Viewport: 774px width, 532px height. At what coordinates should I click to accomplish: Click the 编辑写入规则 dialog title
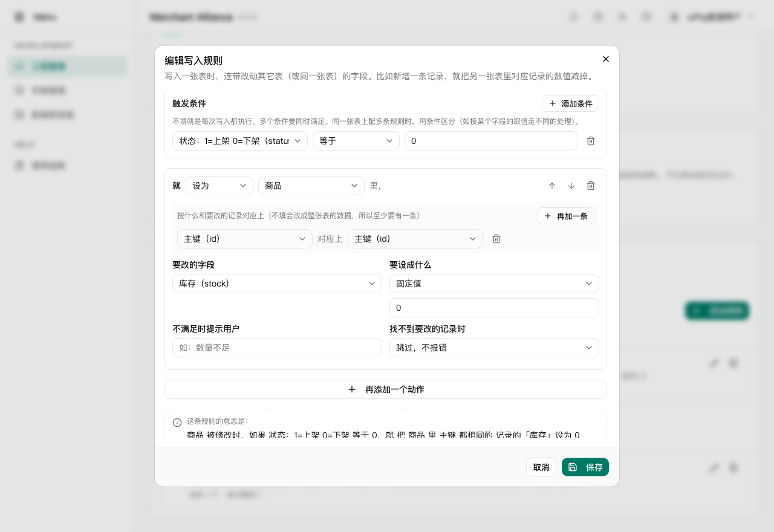[193, 60]
